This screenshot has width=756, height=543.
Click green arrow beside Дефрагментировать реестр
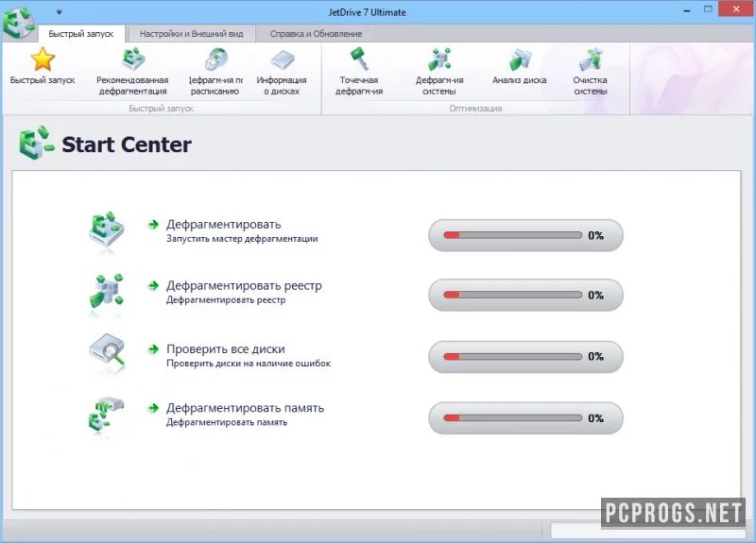point(153,286)
